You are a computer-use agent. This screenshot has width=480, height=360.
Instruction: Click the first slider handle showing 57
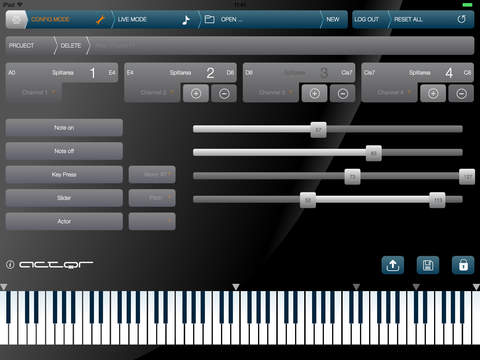(318, 130)
